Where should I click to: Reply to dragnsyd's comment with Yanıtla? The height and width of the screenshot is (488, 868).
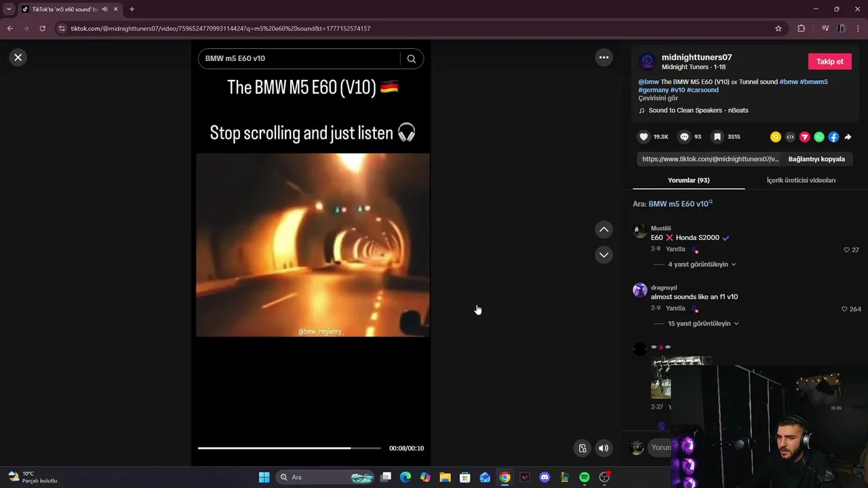[675, 308]
